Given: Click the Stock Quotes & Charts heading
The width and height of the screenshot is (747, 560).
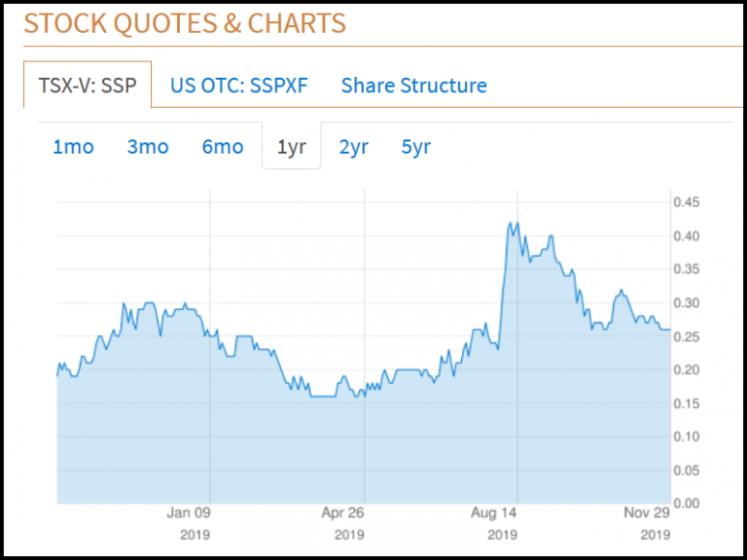Looking at the screenshot, I should pyautogui.click(x=185, y=22).
